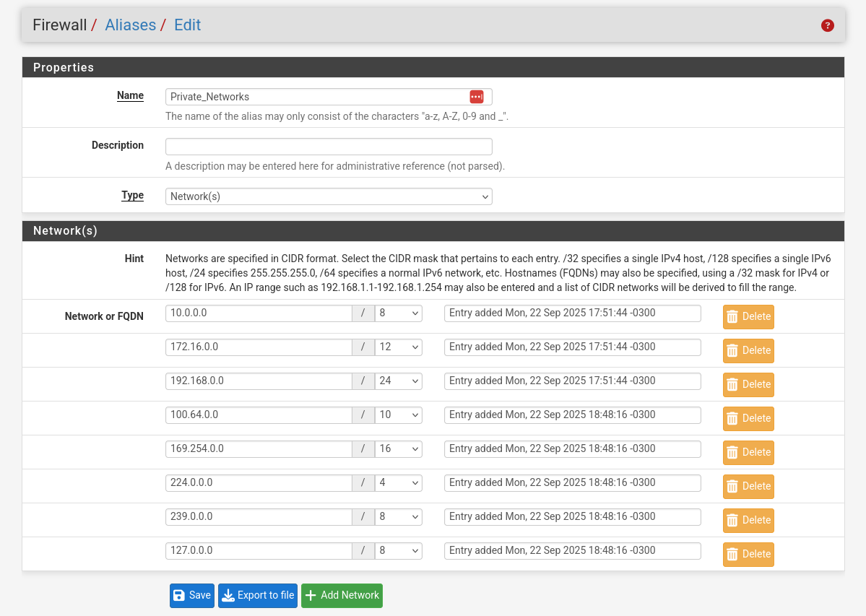
Task: Navigate to Aliases via breadcrumb link
Action: [x=130, y=25]
